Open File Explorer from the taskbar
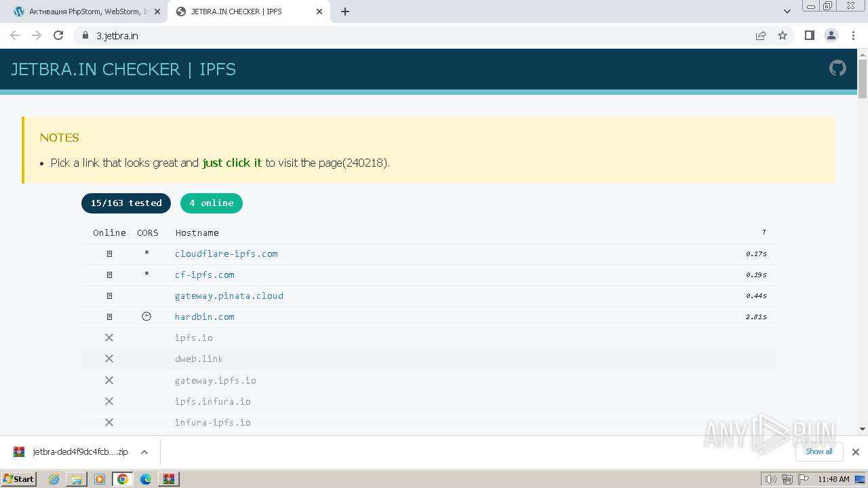The height and width of the screenshot is (488, 868). [x=77, y=479]
